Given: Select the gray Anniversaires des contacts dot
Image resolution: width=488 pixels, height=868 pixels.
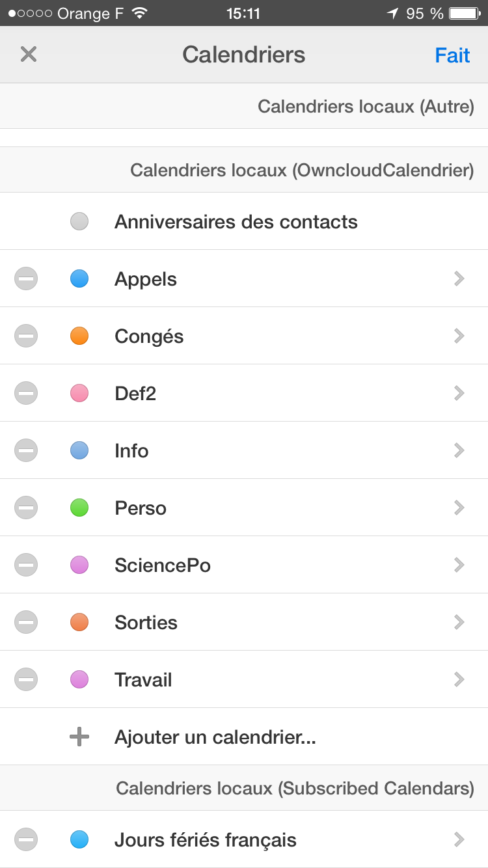Looking at the screenshot, I should point(79,222).
